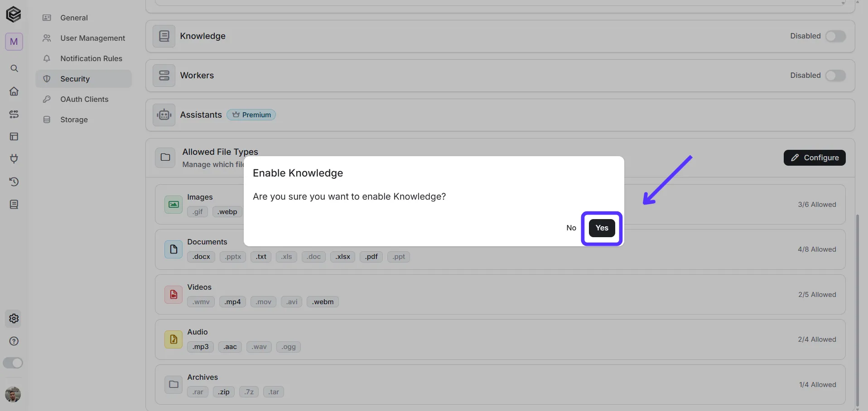
Task: Open help question mark icon
Action: pos(14,341)
